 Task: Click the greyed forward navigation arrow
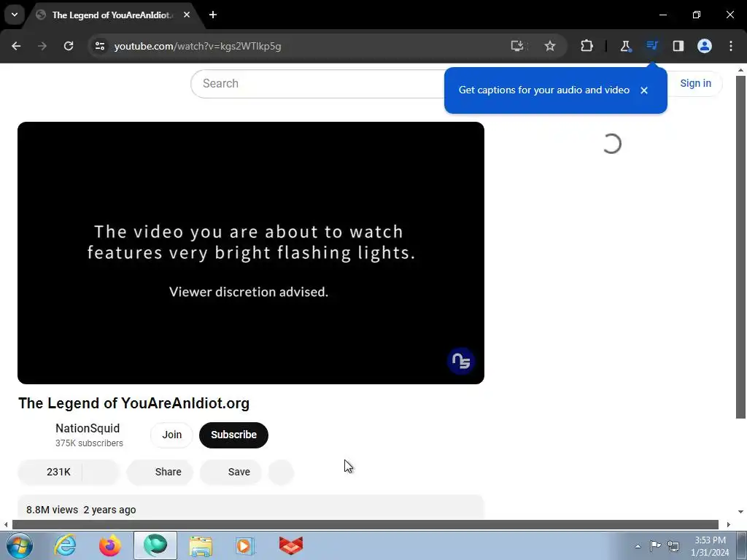point(42,46)
